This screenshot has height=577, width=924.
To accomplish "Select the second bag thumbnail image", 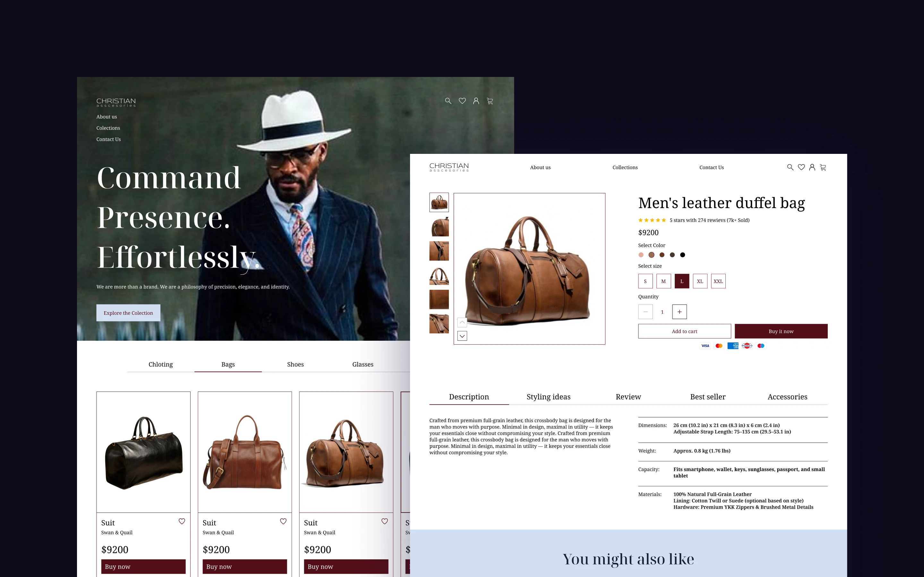I will pyautogui.click(x=439, y=227).
